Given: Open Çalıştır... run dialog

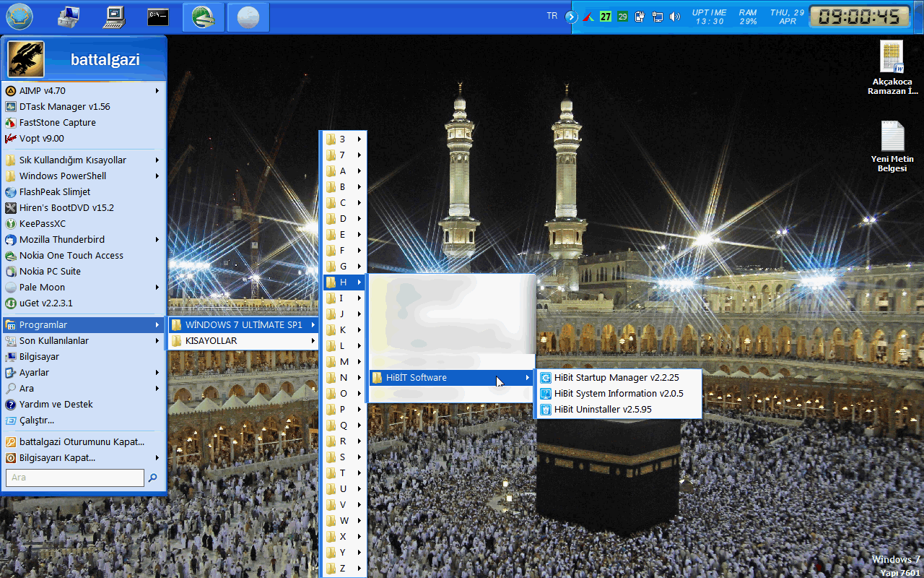Looking at the screenshot, I should pyautogui.click(x=84, y=420).
